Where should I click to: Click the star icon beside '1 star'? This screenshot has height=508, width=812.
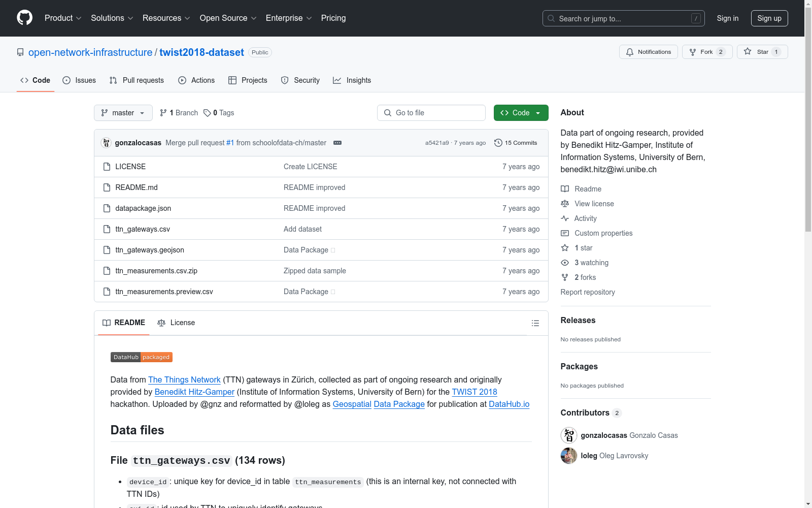(565, 248)
